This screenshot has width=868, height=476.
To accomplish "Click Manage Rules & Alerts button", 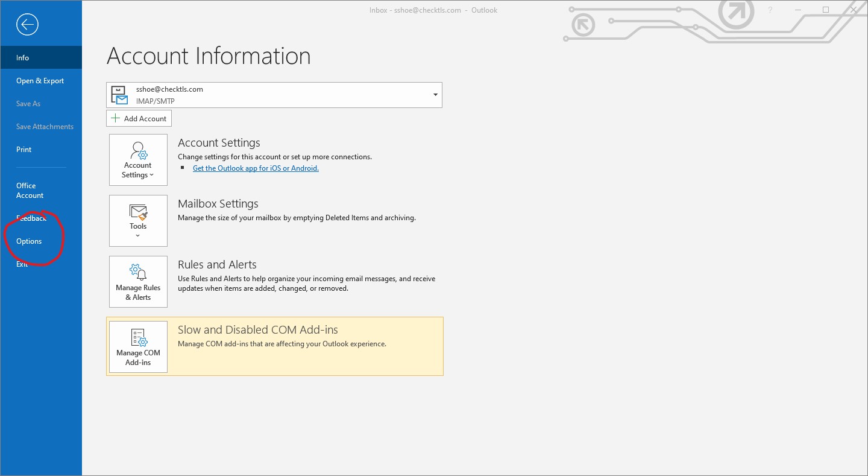I will (x=138, y=281).
